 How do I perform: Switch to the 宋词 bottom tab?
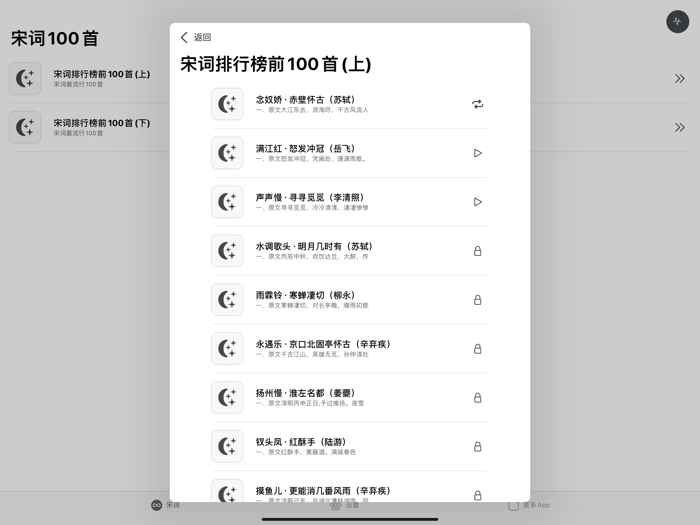(165, 505)
